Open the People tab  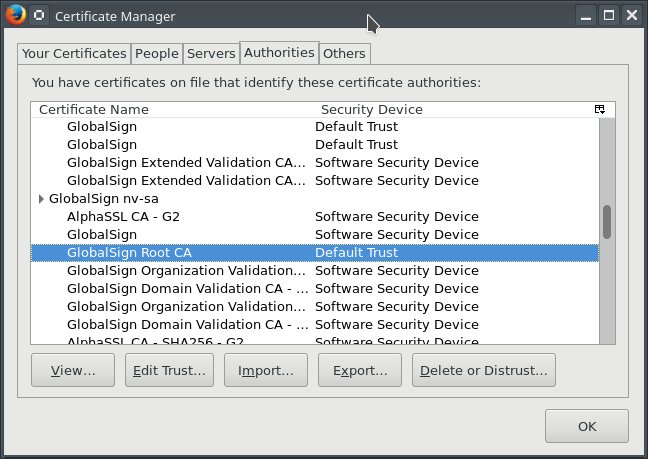[x=157, y=53]
